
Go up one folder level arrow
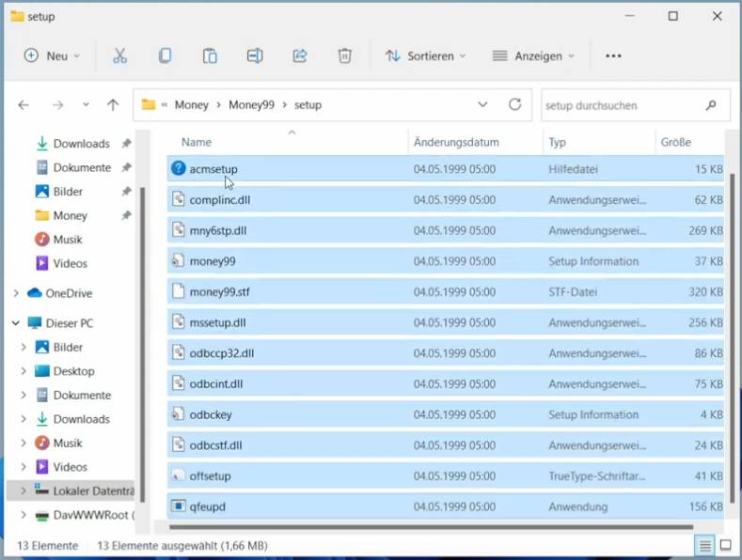coord(113,105)
